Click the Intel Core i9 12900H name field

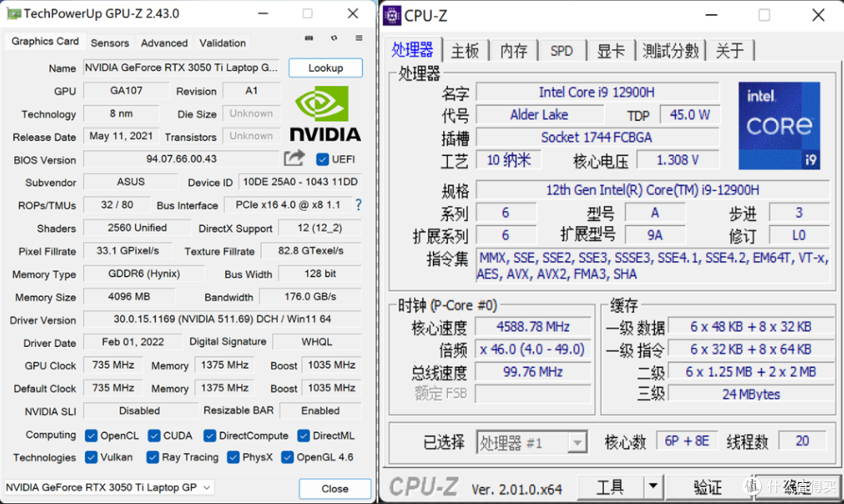[x=597, y=92]
